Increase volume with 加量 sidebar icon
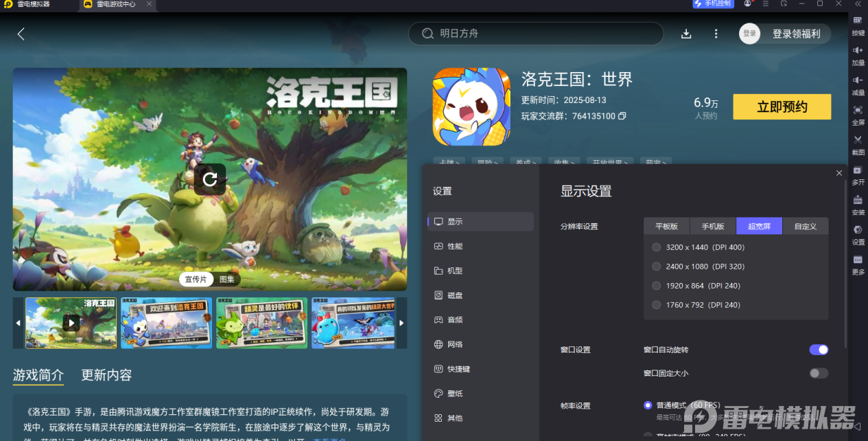The width and height of the screenshot is (868, 441). coord(858,56)
